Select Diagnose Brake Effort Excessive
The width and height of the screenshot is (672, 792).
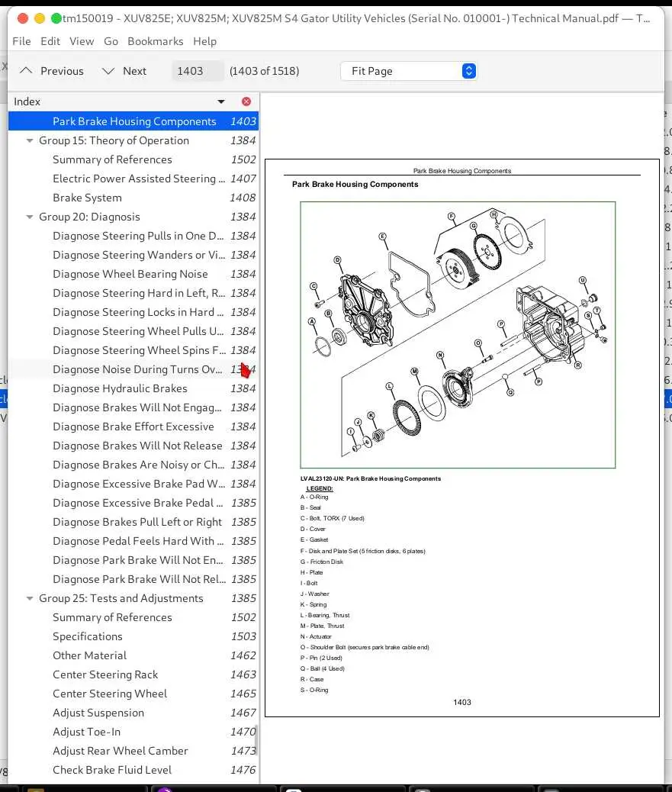point(133,427)
